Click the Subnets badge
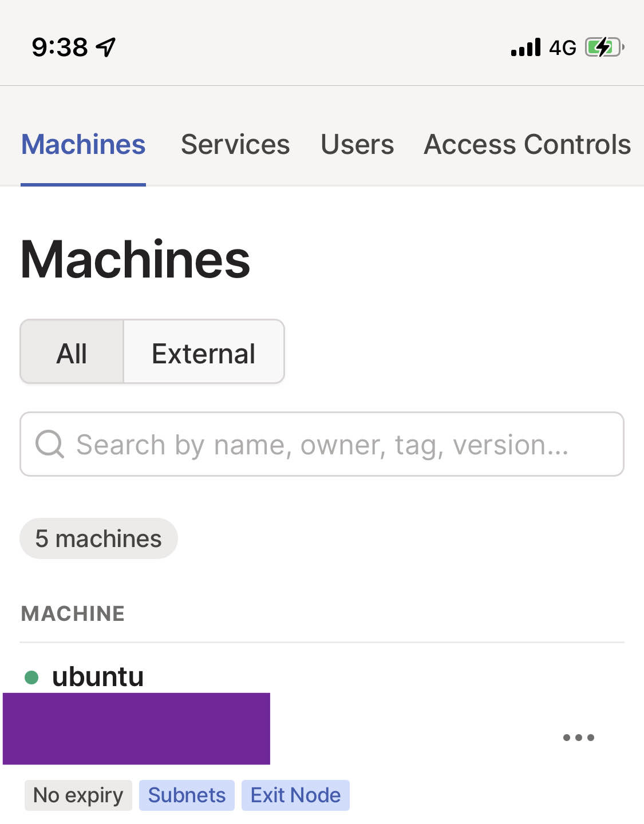The image size is (644, 824). pos(187,795)
